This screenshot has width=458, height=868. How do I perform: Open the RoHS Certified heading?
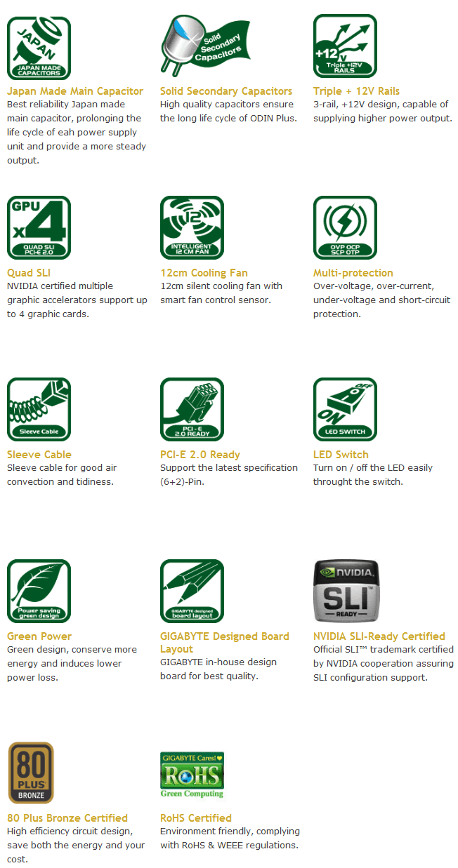pyautogui.click(x=196, y=818)
